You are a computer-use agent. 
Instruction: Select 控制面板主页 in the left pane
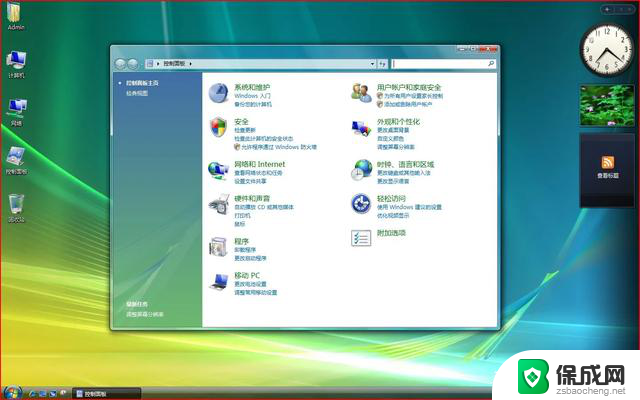click(x=142, y=83)
